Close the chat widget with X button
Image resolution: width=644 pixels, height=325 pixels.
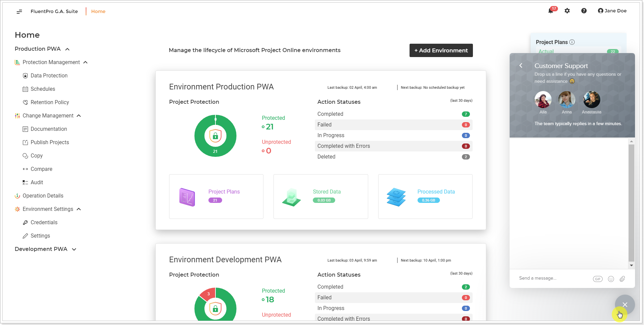click(x=625, y=305)
